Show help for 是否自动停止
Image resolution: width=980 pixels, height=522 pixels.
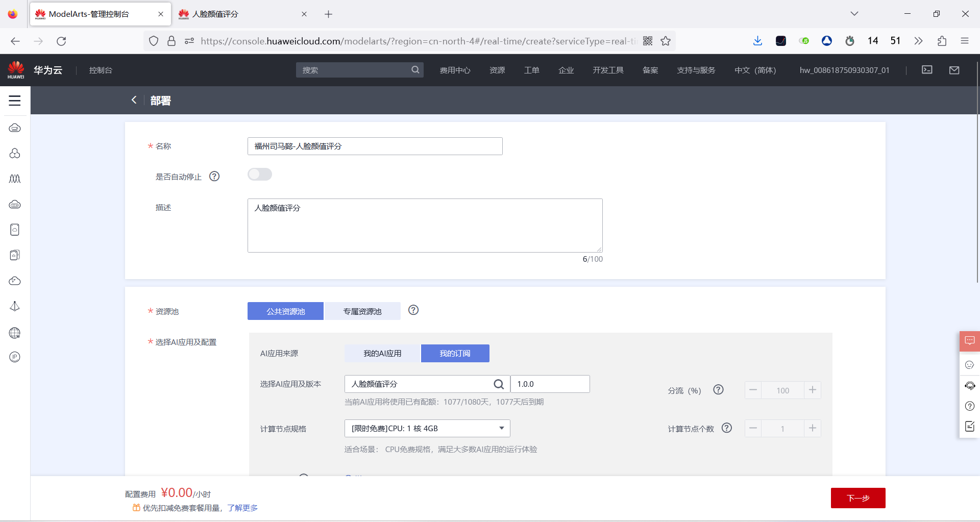pyautogui.click(x=214, y=176)
